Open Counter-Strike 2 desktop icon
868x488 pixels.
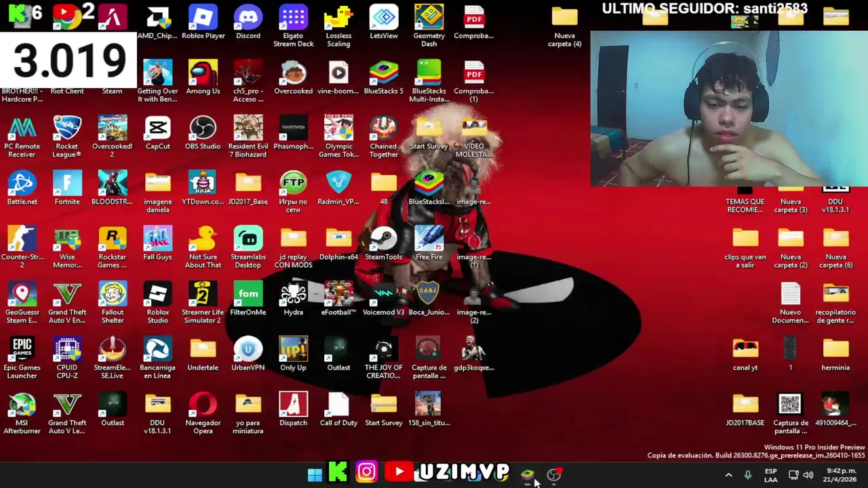tap(22, 248)
